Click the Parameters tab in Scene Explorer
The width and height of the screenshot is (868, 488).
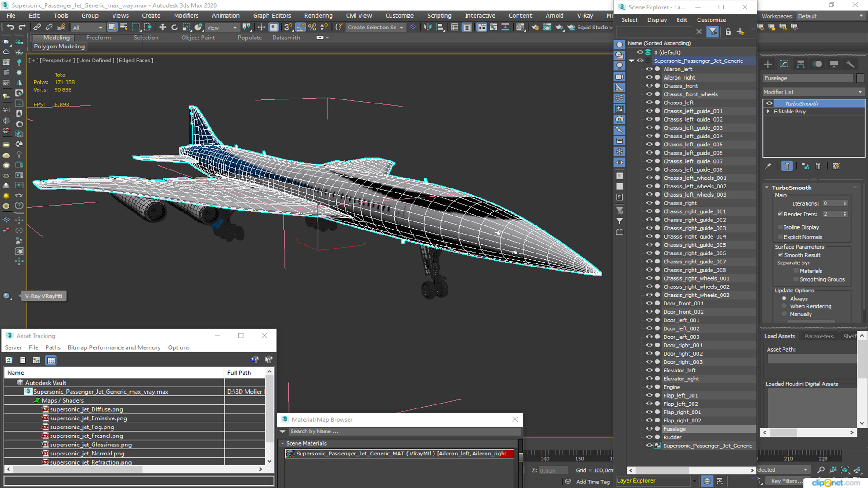[x=820, y=336]
